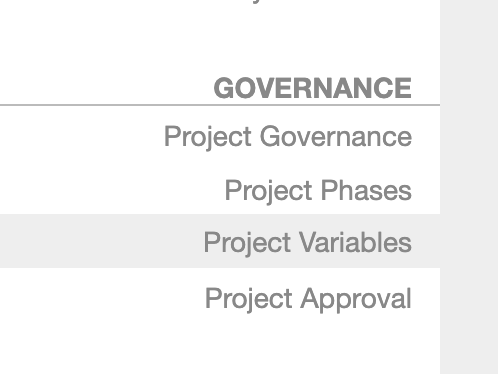
Task: Click the word Phases in the menu
Action: click(366, 190)
